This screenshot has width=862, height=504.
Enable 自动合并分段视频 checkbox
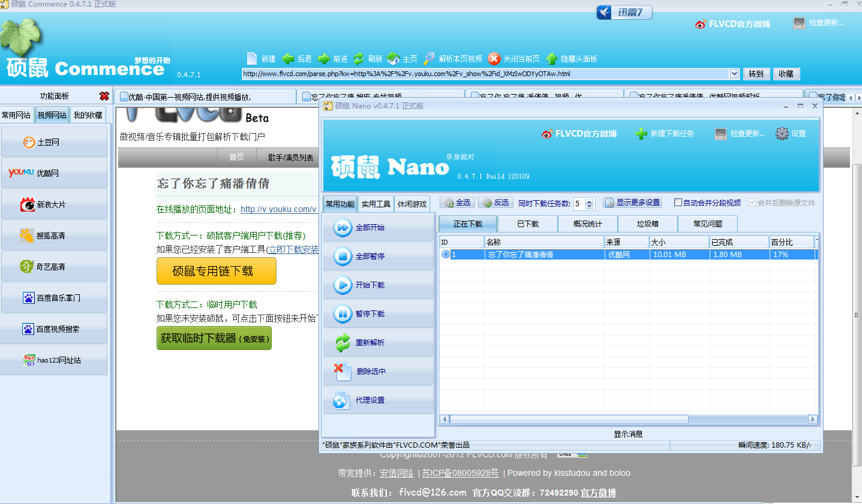pos(678,203)
